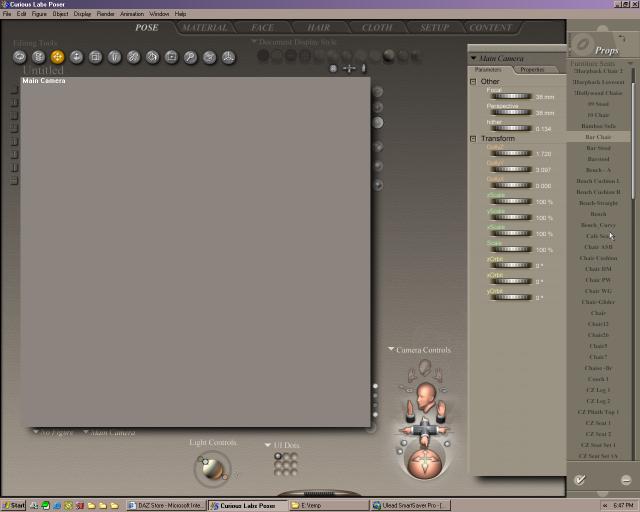Switch to Ulead SmartSaver Pro taskbar button
Screen dimensions: 640x512
coord(411,505)
